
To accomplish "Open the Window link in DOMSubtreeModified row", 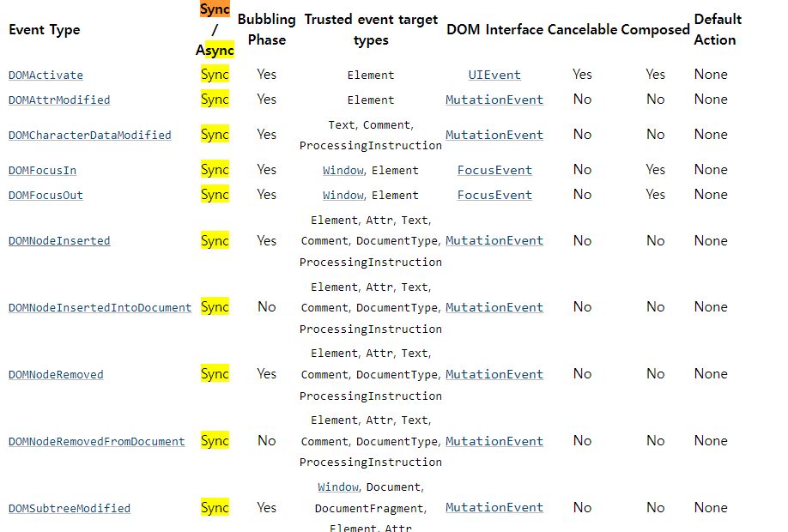I will point(338,487).
